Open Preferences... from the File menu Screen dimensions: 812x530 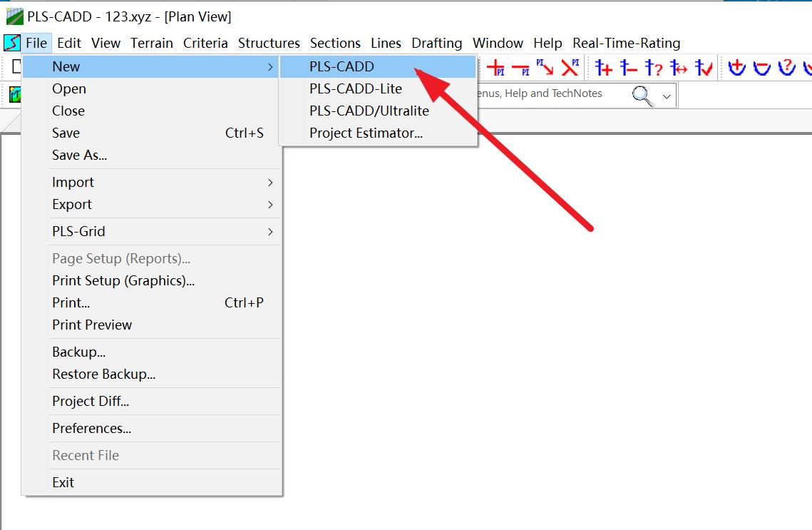(151, 429)
